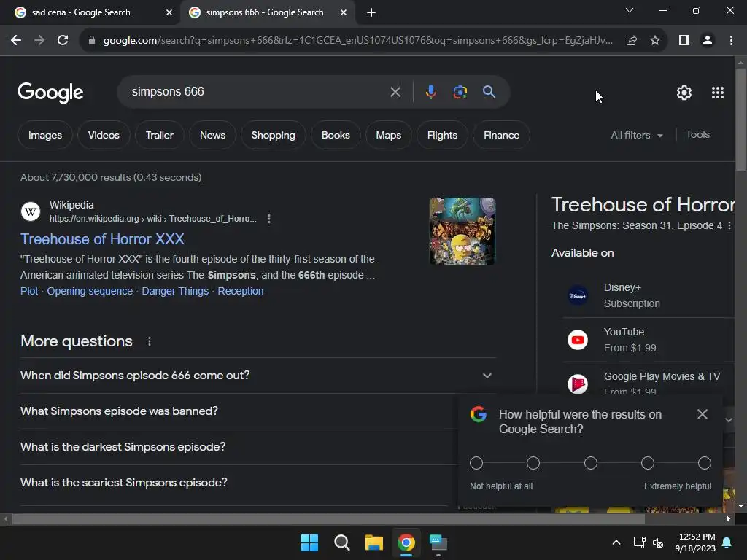This screenshot has width=747, height=560.
Task: Click the Google logo
Action: pyautogui.click(x=50, y=93)
